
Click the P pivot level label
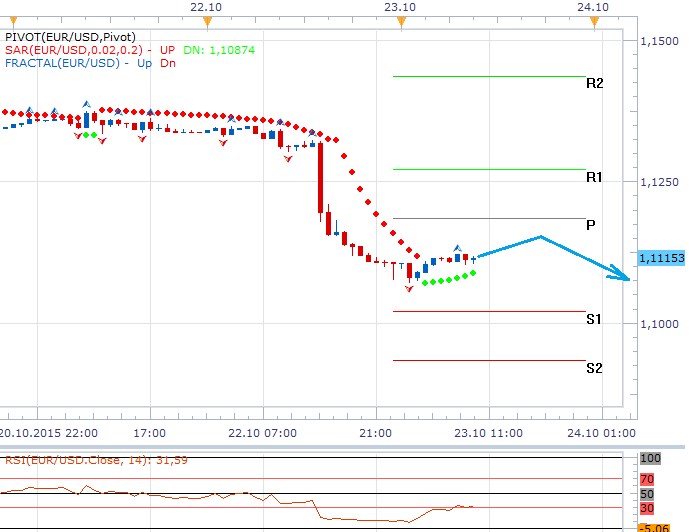(591, 226)
